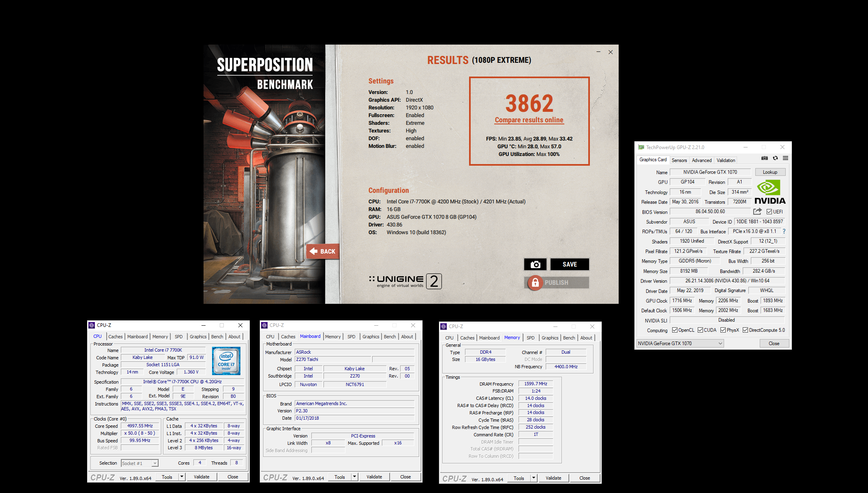Image resolution: width=868 pixels, height=493 pixels.
Task: Click the app icon of the Mainboard CPU-Z window
Action: tap(264, 325)
